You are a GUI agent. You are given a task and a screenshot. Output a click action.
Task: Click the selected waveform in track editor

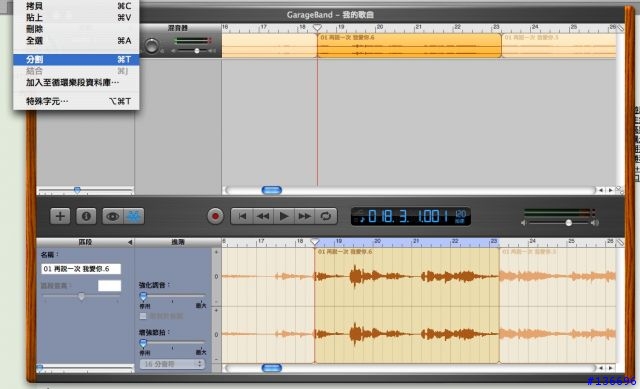[407, 305]
